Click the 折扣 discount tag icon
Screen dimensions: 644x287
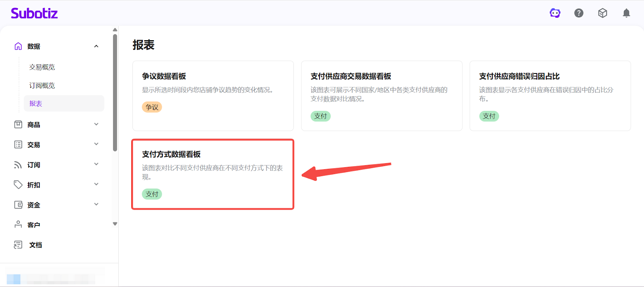[18, 184]
